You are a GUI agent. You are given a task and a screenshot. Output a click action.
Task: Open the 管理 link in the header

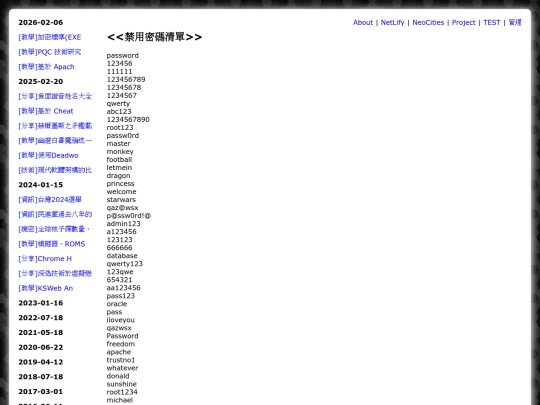515,22
